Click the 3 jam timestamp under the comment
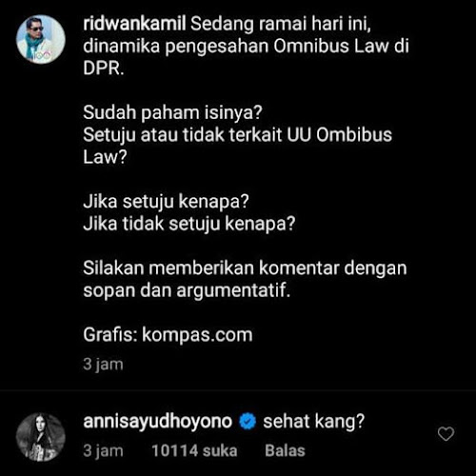 pyautogui.click(x=103, y=450)
